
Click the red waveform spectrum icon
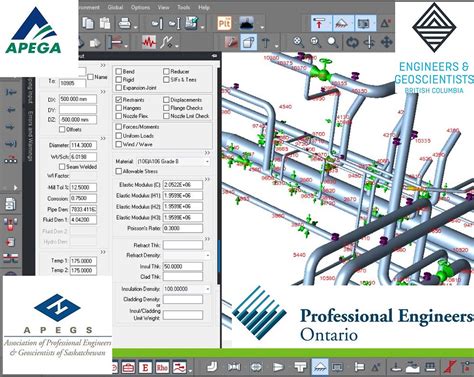[149, 42]
